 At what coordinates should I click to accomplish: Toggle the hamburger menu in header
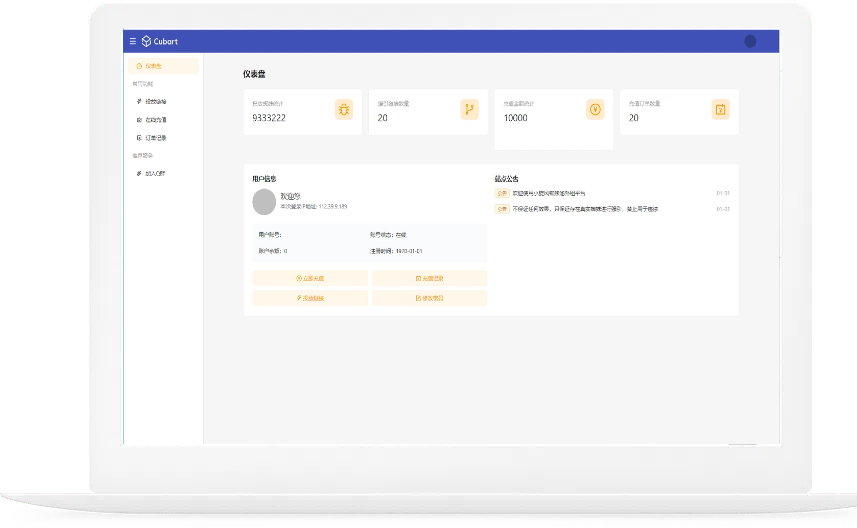(133, 41)
